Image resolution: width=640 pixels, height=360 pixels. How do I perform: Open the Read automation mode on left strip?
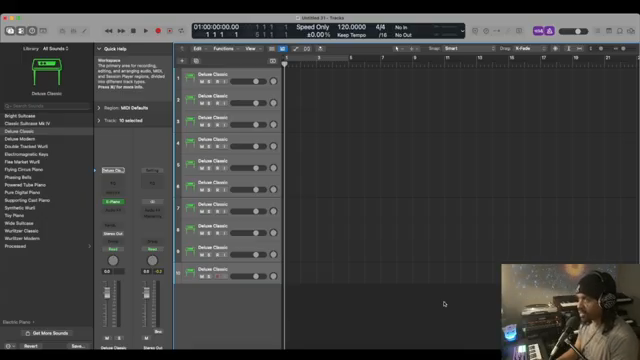(113, 249)
